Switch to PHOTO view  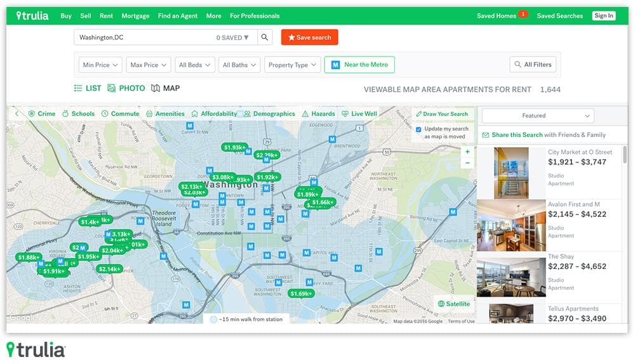(x=126, y=88)
